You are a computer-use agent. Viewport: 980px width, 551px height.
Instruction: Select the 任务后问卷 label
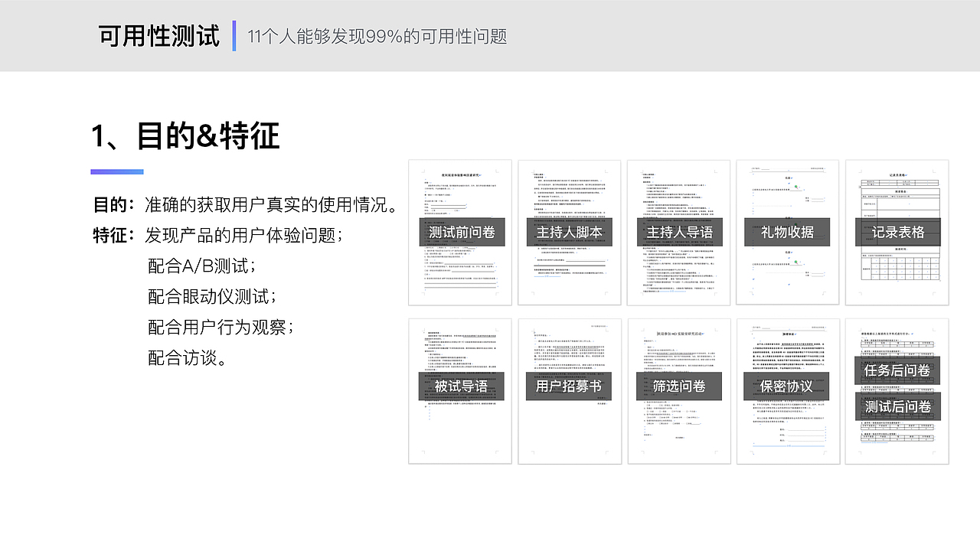[x=897, y=370]
